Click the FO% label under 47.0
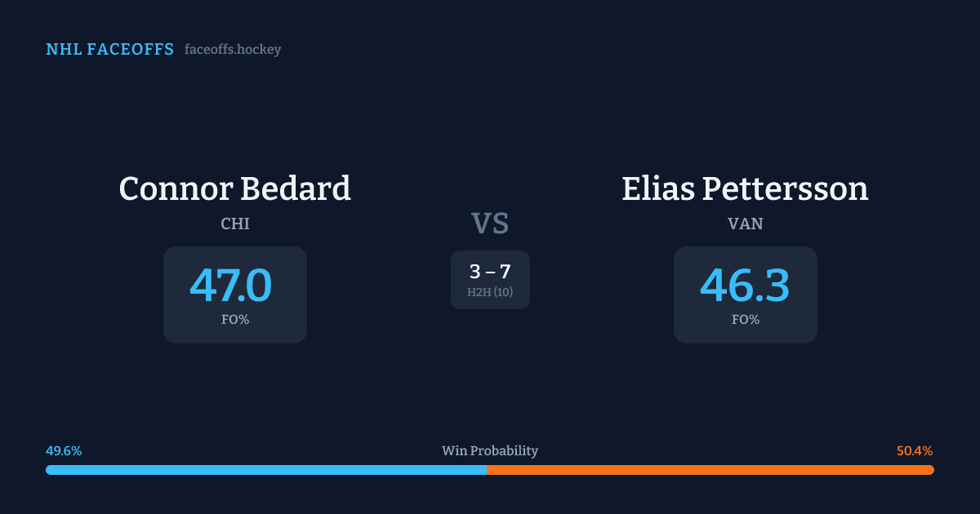The image size is (980, 514). (x=234, y=320)
